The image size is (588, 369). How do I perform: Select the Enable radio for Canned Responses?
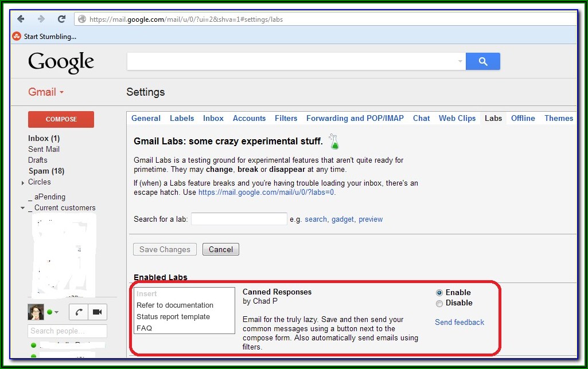(x=439, y=293)
